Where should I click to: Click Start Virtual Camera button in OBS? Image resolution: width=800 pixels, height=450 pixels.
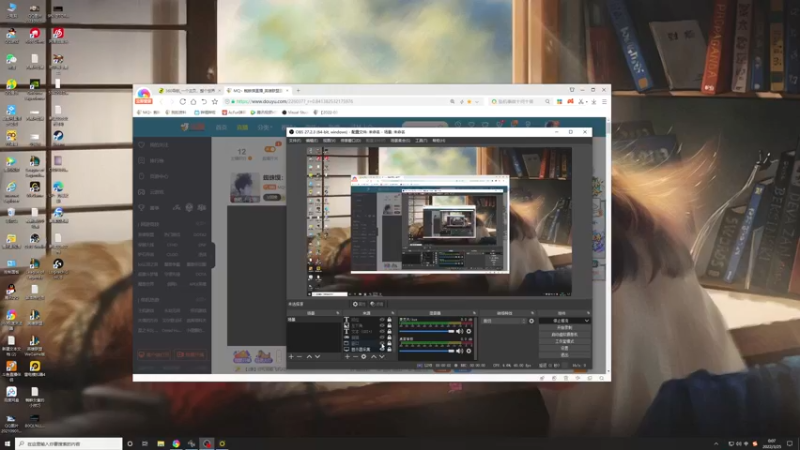click(x=564, y=334)
